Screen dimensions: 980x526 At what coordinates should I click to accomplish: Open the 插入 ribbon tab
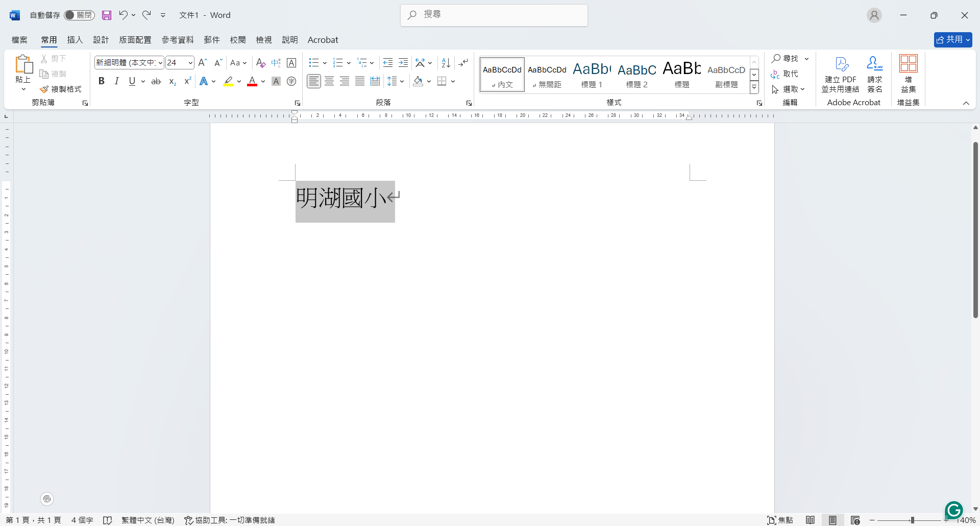(x=75, y=40)
